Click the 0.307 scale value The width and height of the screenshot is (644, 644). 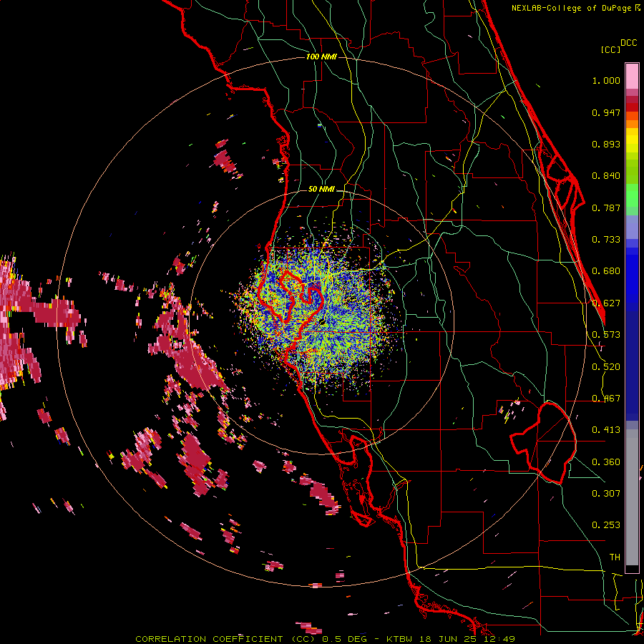click(x=606, y=493)
